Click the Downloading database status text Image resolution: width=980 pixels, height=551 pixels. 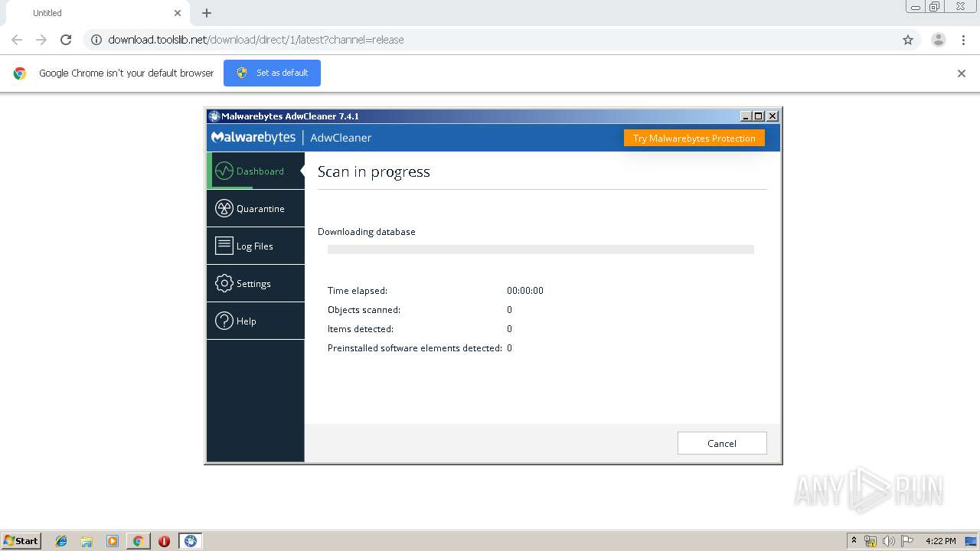367,232
